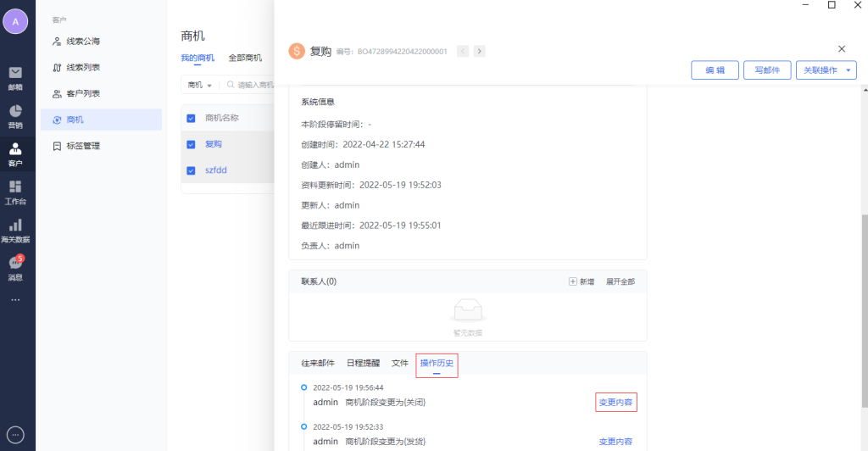
Task: Toggle the 商机名称 select-all checkbox
Action: coord(191,119)
